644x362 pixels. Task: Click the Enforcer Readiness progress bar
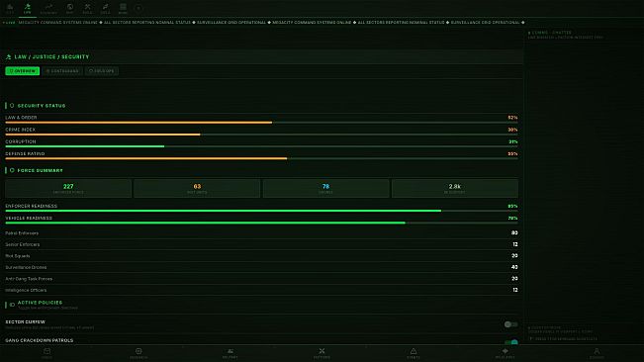point(261,211)
